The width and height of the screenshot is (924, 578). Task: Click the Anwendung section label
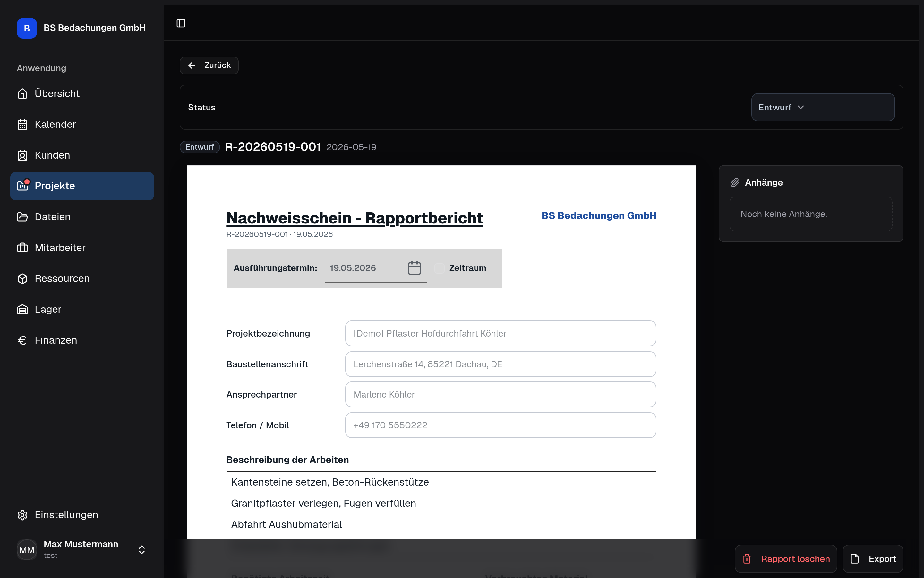point(41,68)
